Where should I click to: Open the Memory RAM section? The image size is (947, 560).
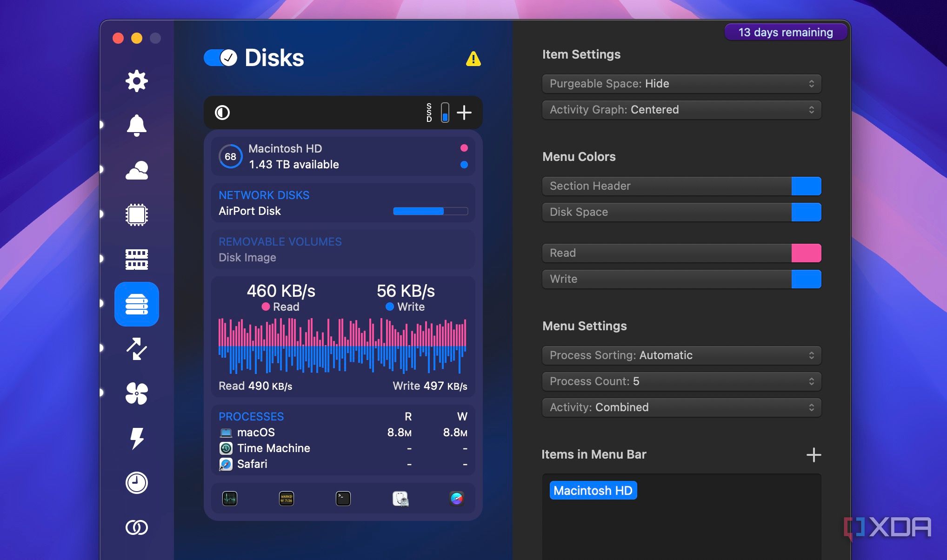coord(136,260)
